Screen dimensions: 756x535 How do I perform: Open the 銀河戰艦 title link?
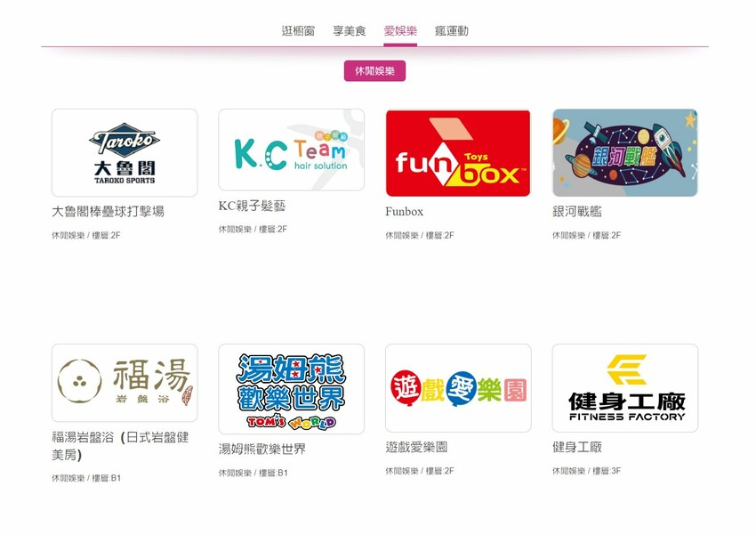coord(576,211)
